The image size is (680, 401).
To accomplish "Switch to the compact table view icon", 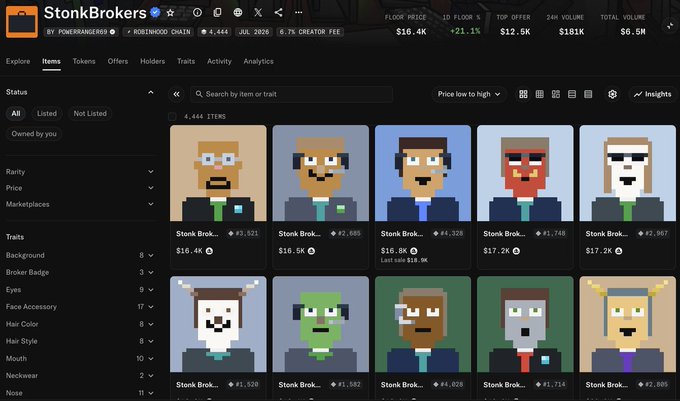I will [x=588, y=94].
